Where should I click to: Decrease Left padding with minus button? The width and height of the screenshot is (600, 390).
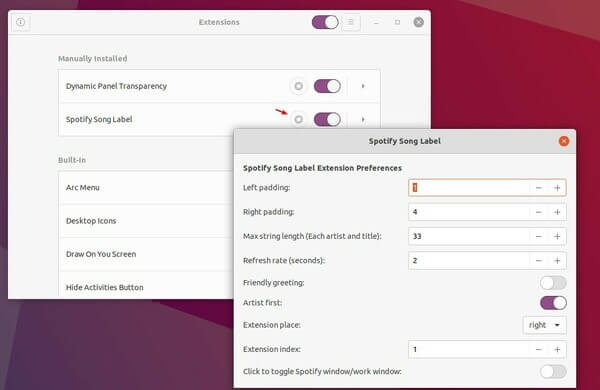pos(538,188)
